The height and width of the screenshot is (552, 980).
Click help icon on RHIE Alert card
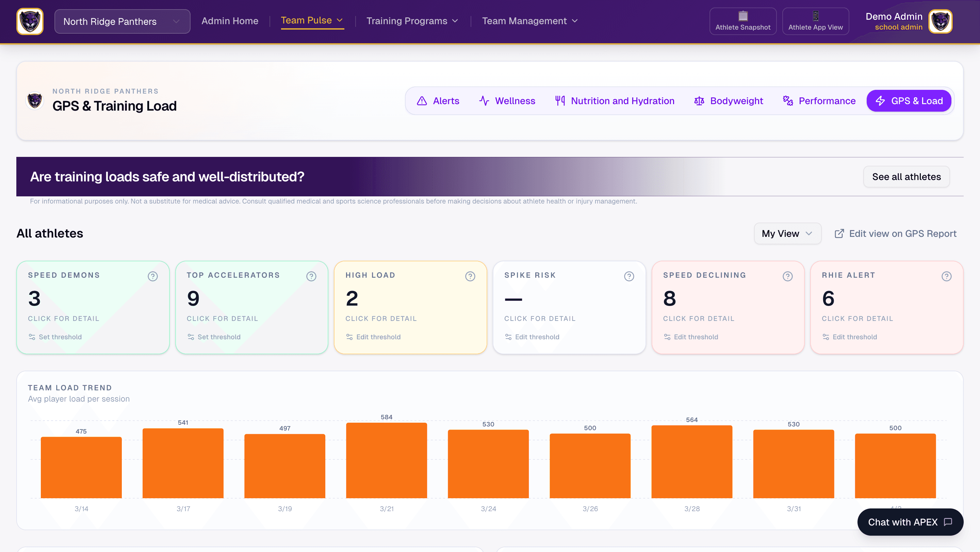click(x=946, y=276)
